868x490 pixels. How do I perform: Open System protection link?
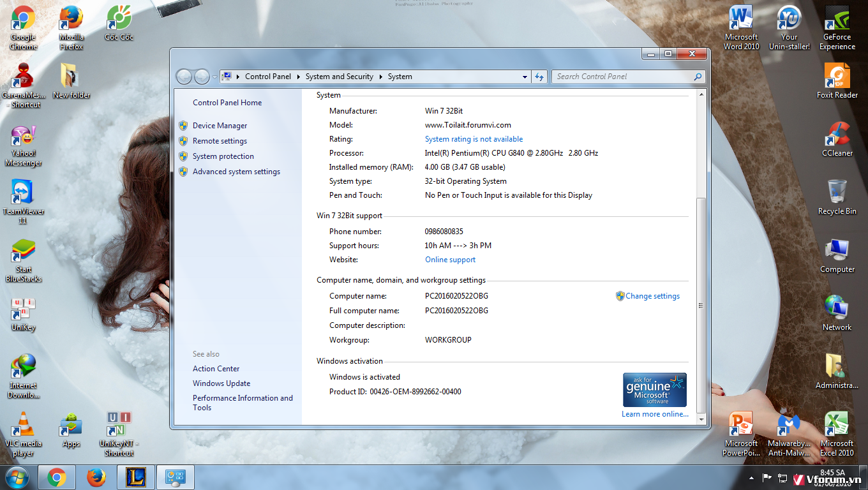pyautogui.click(x=223, y=156)
